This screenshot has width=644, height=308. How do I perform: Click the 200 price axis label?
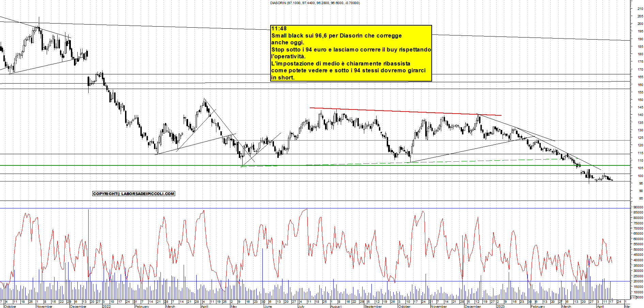click(640, 24)
